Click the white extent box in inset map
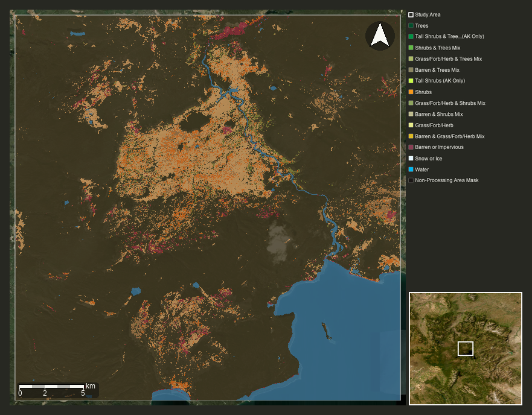 [x=466, y=349]
